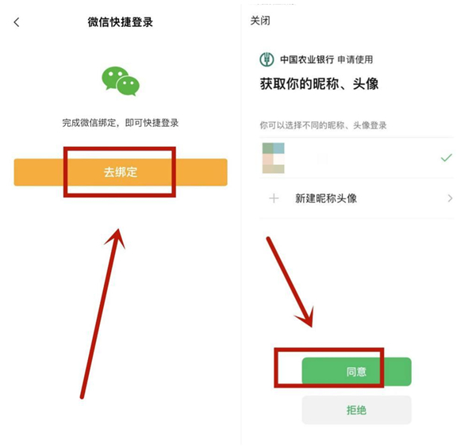
Task: Tap heading 获取你的昵称、头像
Action: point(319,84)
